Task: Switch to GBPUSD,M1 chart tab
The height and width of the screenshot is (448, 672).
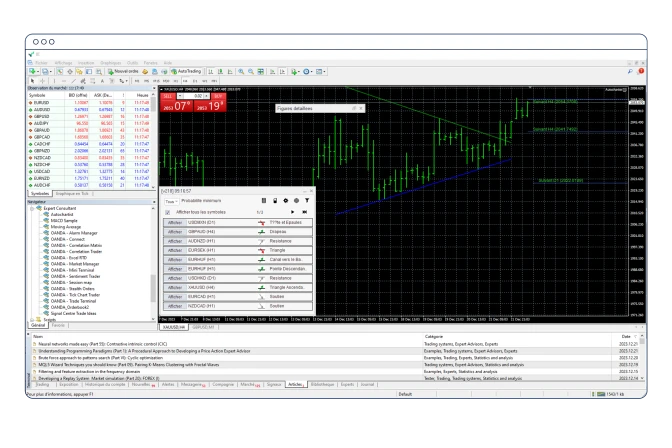Action: (204, 327)
